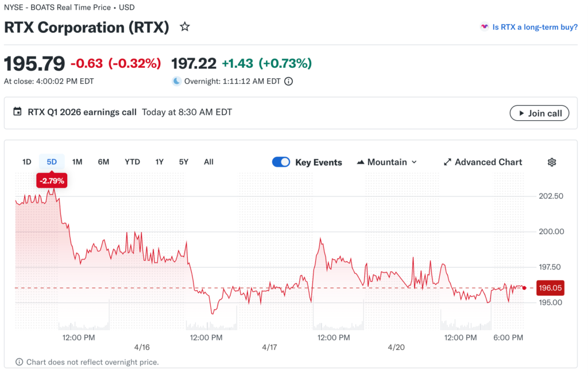
Task: Click the moon overnight icon
Action: pyautogui.click(x=177, y=81)
